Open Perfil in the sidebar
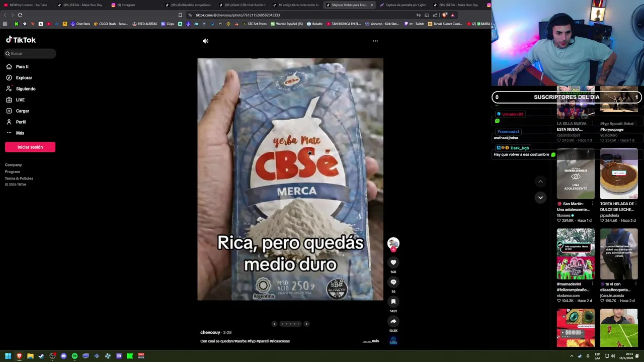The height and width of the screenshot is (362, 644). (x=21, y=122)
